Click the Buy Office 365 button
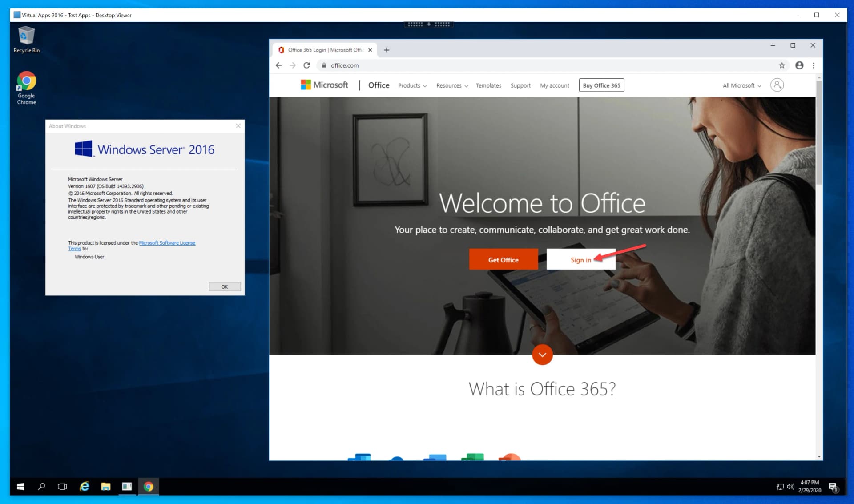This screenshot has width=854, height=504. 601,85
